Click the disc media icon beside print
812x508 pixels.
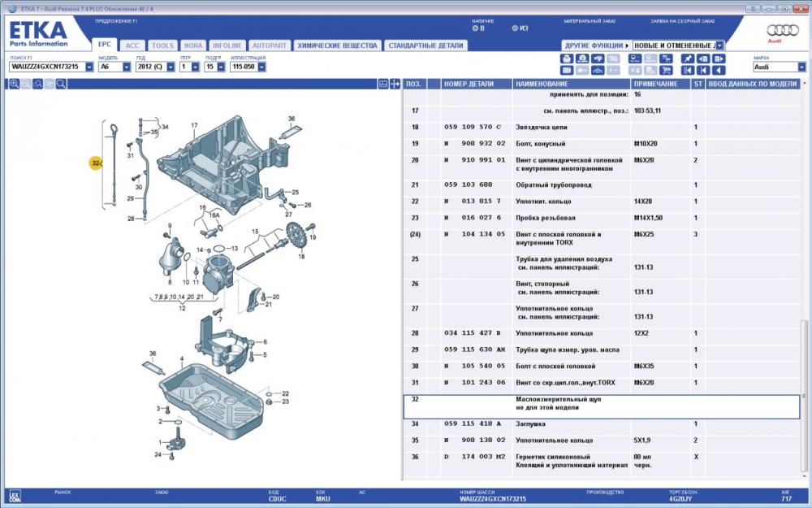[582, 59]
